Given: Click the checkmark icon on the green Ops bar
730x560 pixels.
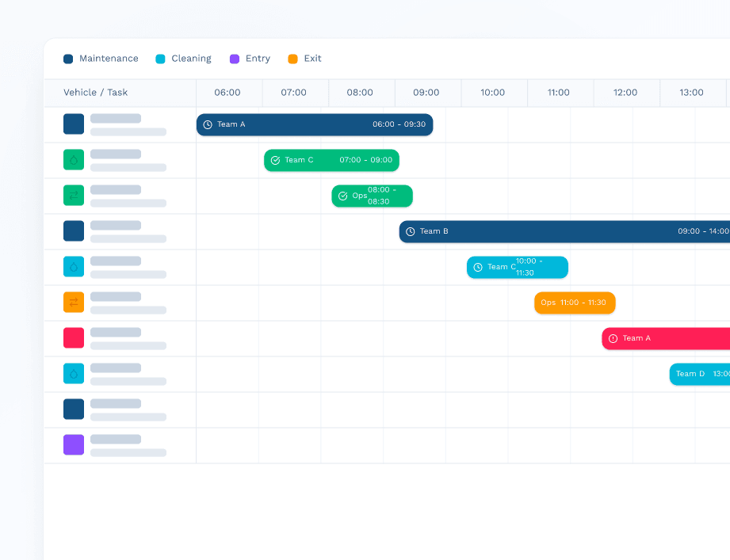Looking at the screenshot, I should (342, 196).
